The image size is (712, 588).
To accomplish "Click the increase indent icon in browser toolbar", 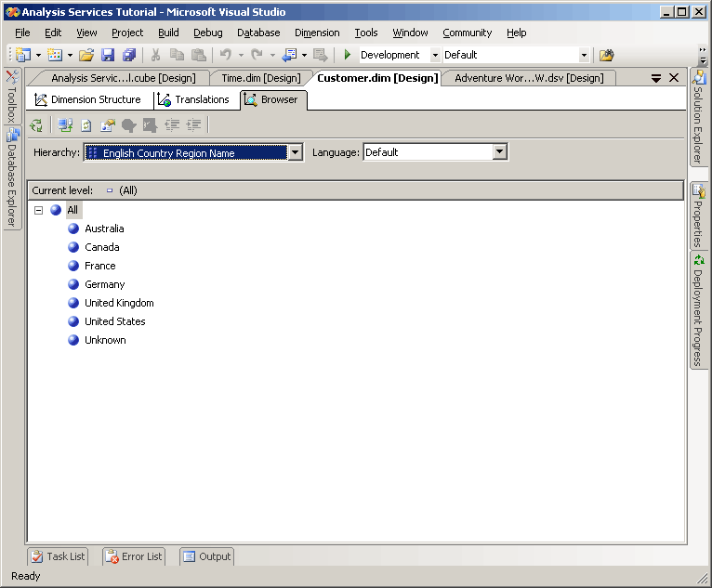I will pyautogui.click(x=193, y=125).
